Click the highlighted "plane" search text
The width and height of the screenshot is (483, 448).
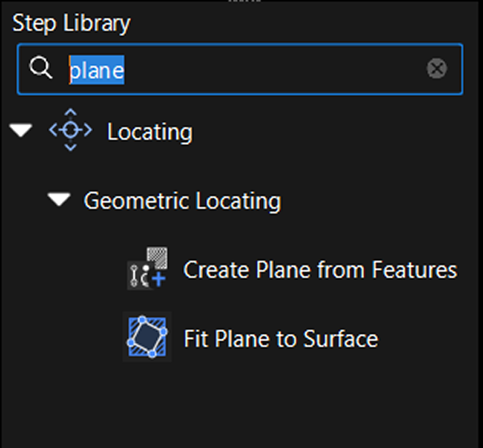pyautogui.click(x=97, y=69)
